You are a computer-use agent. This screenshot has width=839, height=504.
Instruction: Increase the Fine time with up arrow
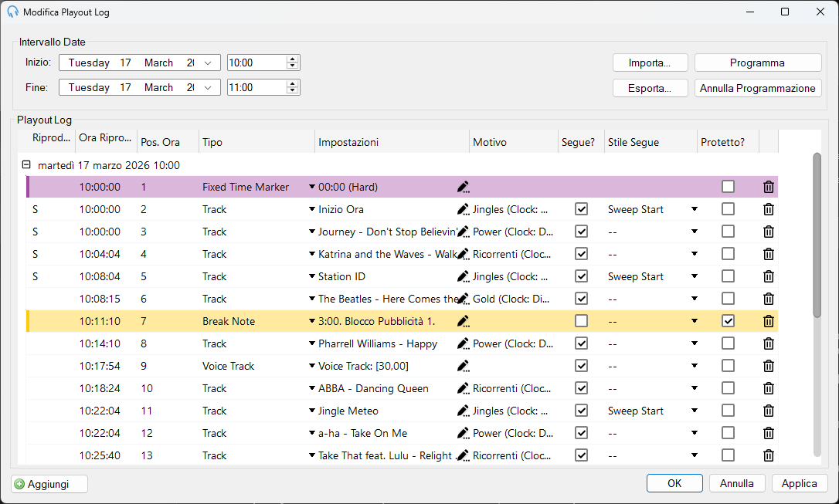(292, 84)
